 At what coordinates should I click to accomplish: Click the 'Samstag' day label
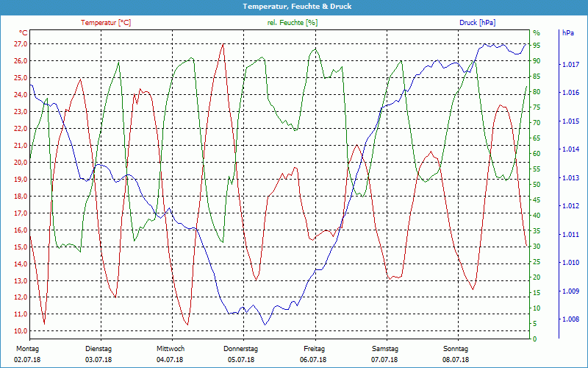pos(384,349)
